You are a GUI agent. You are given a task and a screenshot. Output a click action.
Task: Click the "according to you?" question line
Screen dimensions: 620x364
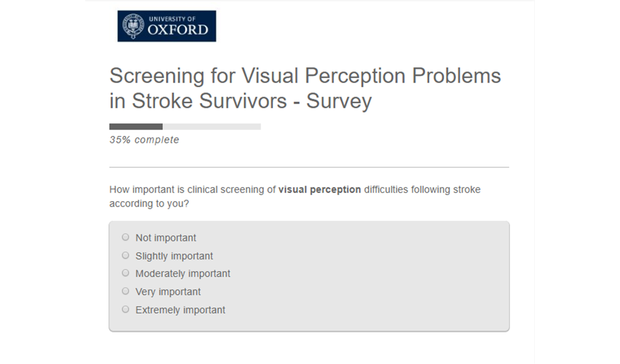(x=149, y=204)
